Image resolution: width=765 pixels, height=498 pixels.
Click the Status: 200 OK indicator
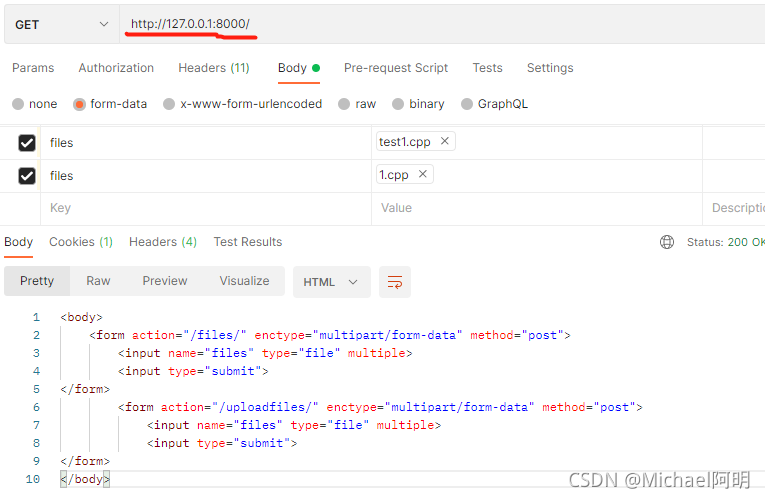click(725, 242)
